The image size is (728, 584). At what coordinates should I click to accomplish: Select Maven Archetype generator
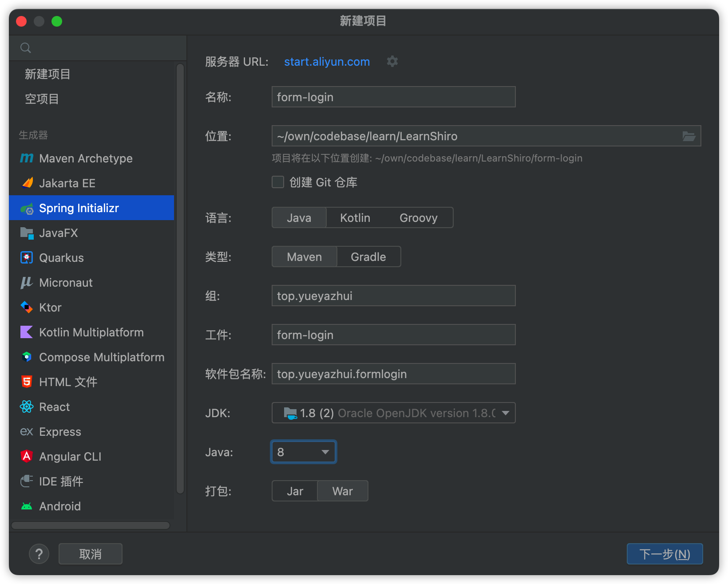click(91, 158)
